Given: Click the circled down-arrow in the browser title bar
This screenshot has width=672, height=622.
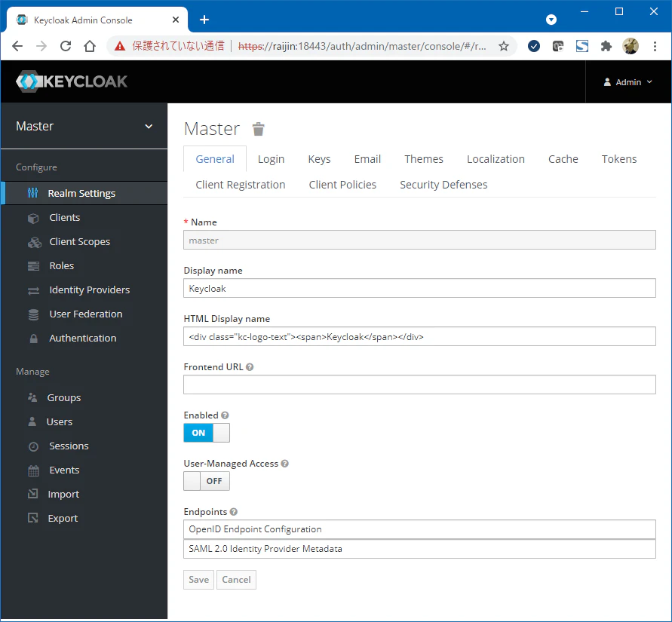Looking at the screenshot, I should pyautogui.click(x=551, y=20).
